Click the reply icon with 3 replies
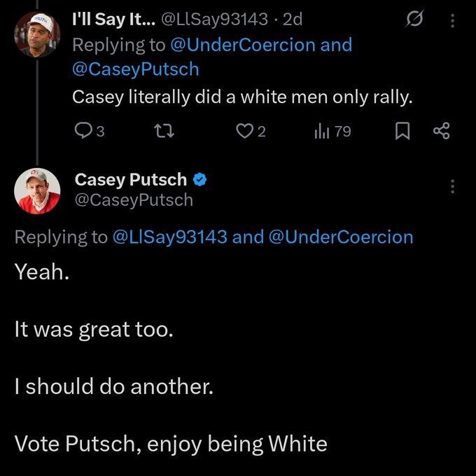 point(83,131)
